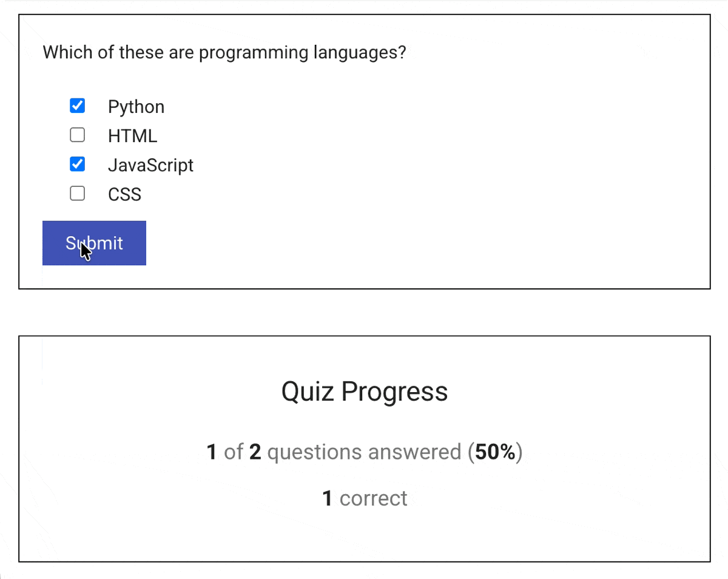
Task: Uncheck the JavaScript checkbox
Action: click(77, 163)
